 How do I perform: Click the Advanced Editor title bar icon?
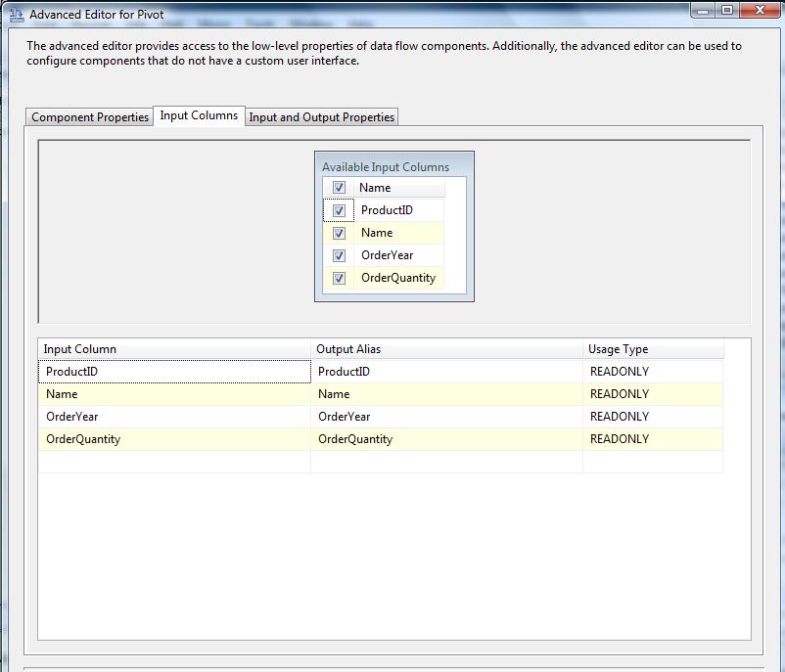tap(16, 15)
